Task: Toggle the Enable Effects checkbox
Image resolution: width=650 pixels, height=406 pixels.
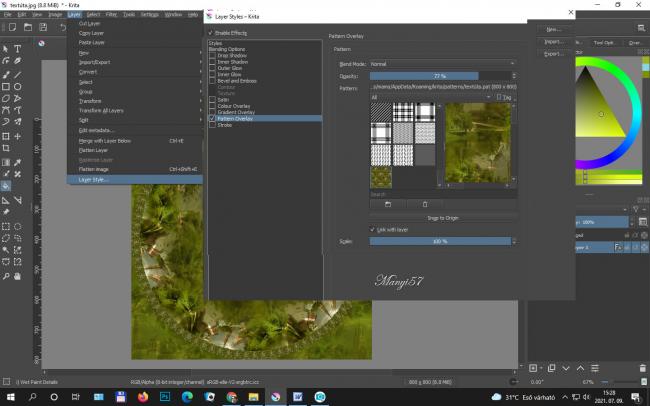Action: [210, 33]
